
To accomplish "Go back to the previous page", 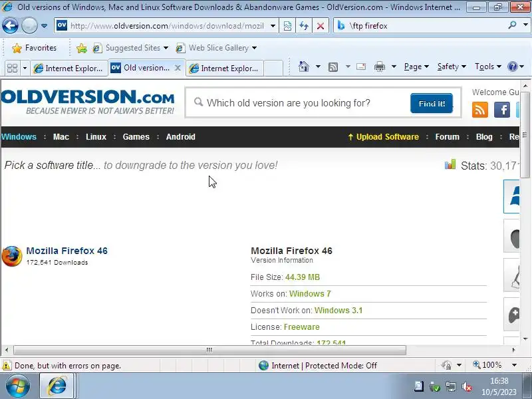I will (x=10, y=25).
